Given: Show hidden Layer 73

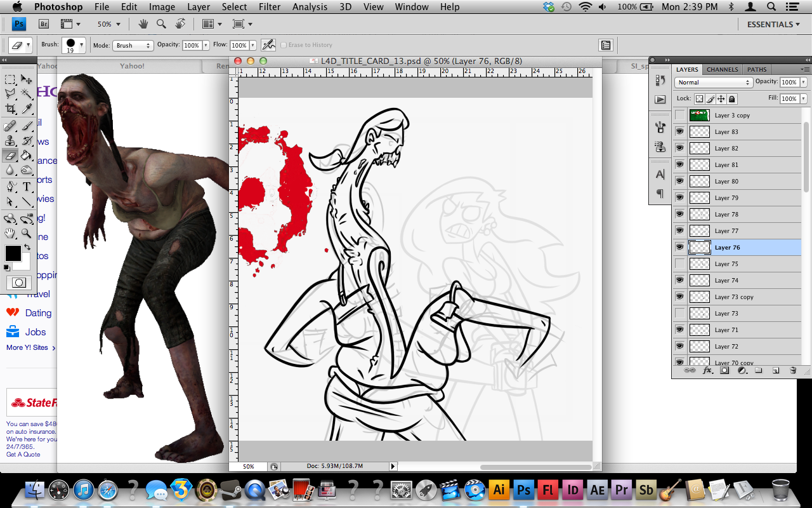Looking at the screenshot, I should (680, 313).
